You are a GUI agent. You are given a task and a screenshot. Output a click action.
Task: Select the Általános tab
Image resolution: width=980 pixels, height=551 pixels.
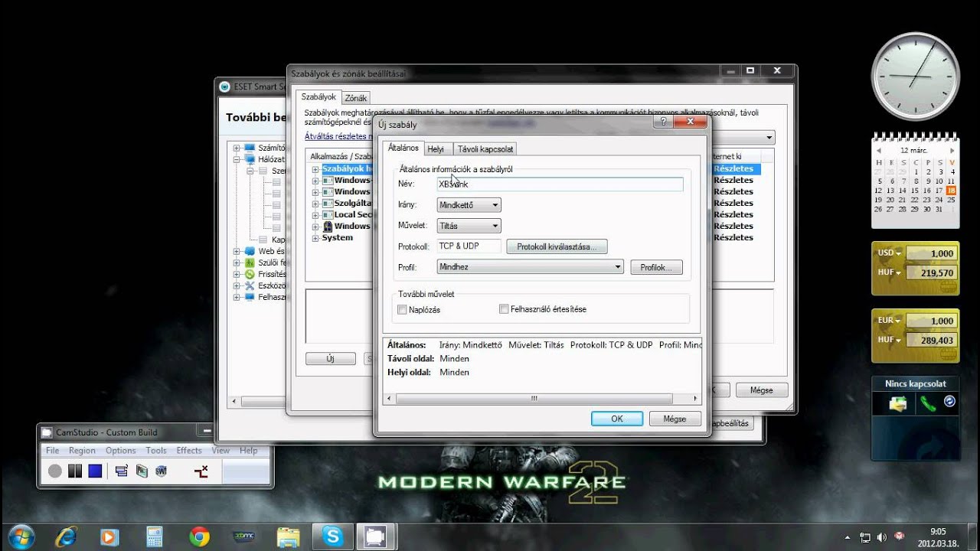pos(403,148)
